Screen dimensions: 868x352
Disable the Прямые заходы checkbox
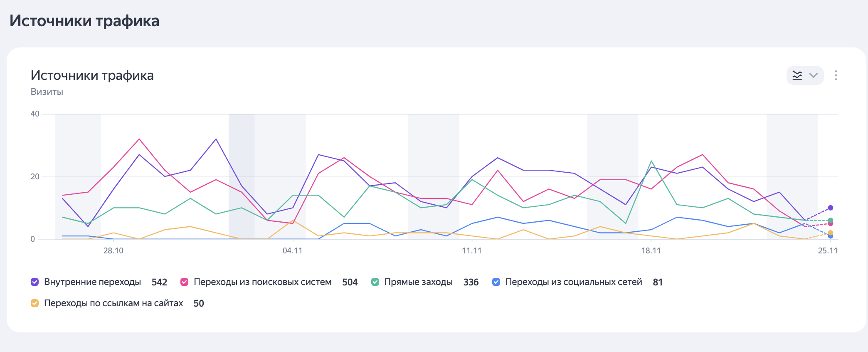coord(375,282)
